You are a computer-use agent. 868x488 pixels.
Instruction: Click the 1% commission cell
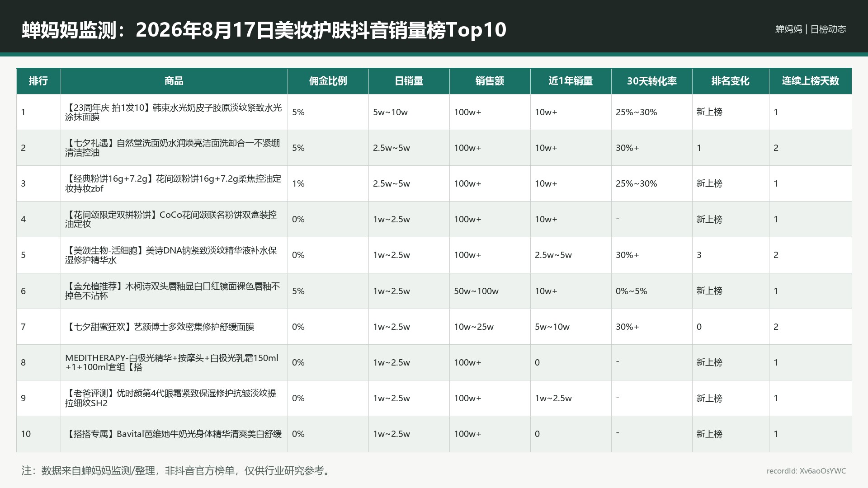click(328, 183)
